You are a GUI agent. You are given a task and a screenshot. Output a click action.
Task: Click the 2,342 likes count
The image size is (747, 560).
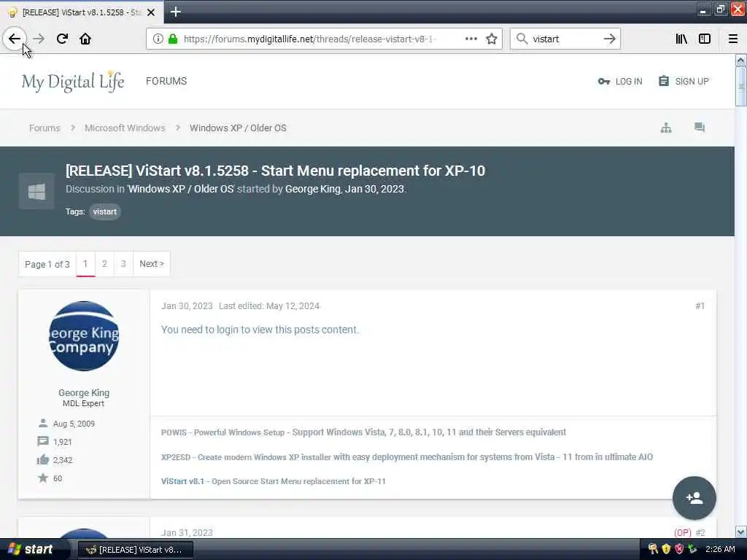(x=63, y=460)
